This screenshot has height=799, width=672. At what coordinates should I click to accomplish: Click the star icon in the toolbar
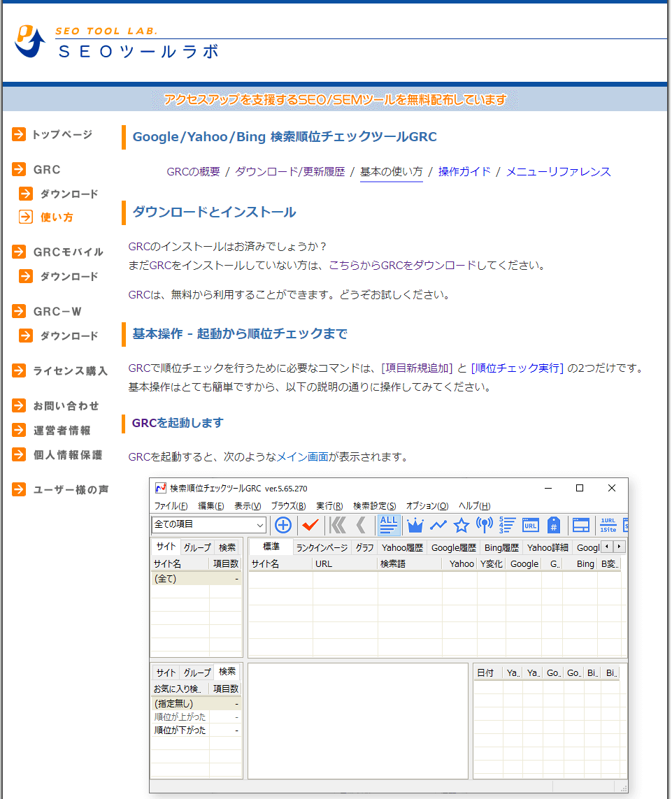[462, 524]
